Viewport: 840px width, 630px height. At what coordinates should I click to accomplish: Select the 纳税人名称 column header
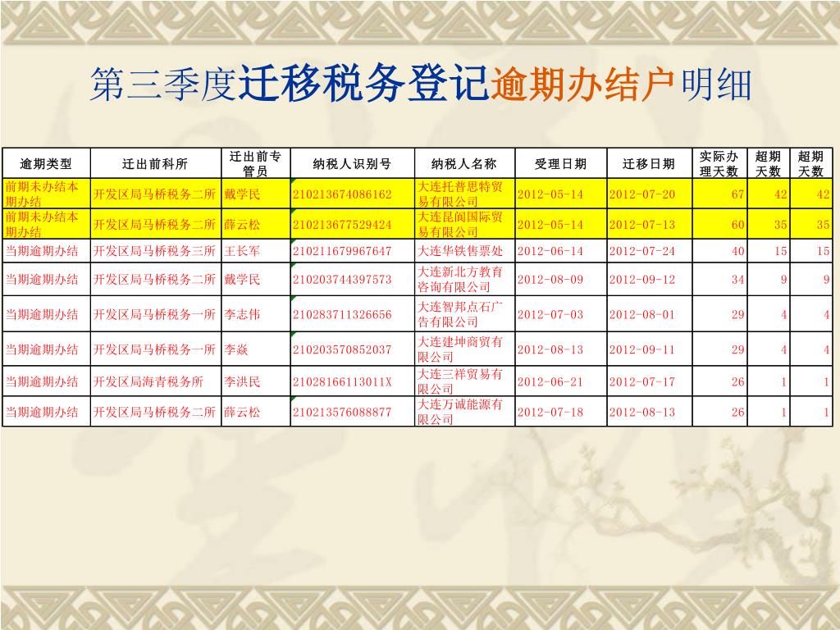464,164
